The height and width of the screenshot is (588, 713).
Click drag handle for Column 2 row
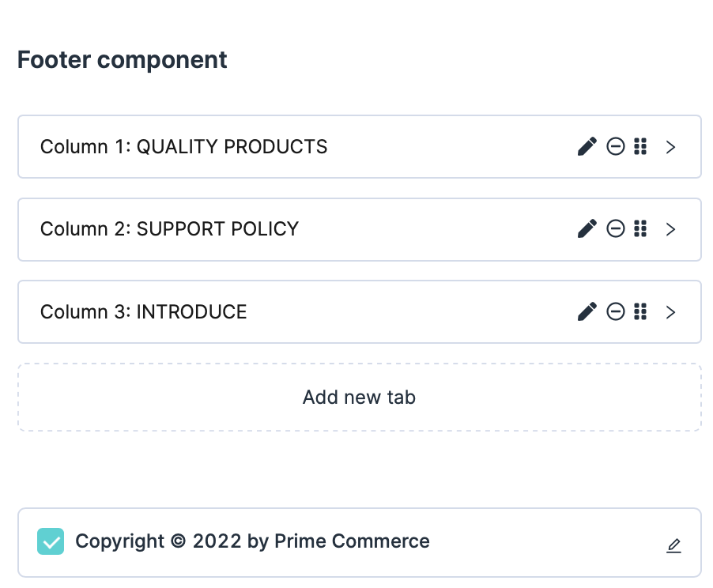pos(641,229)
